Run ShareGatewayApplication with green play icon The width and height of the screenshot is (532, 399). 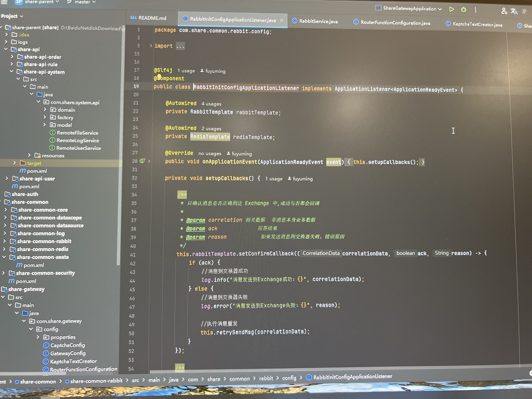(451, 9)
